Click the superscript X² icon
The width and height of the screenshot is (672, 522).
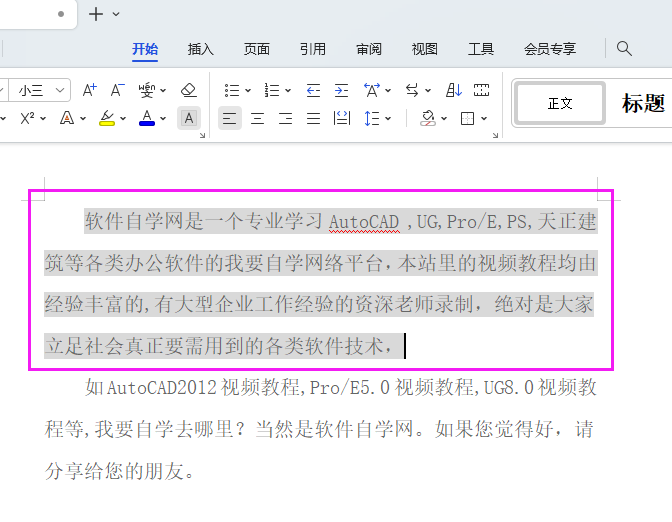pyautogui.click(x=27, y=118)
